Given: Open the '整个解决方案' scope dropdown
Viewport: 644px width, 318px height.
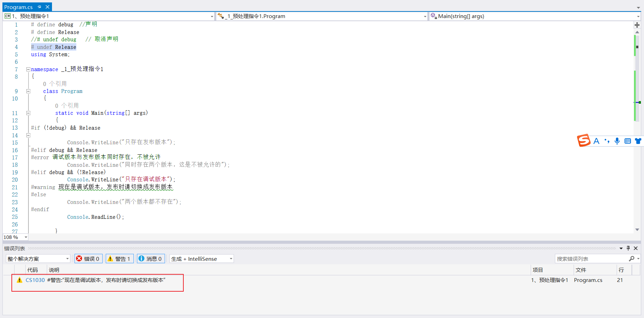Looking at the screenshot, I should (x=38, y=259).
